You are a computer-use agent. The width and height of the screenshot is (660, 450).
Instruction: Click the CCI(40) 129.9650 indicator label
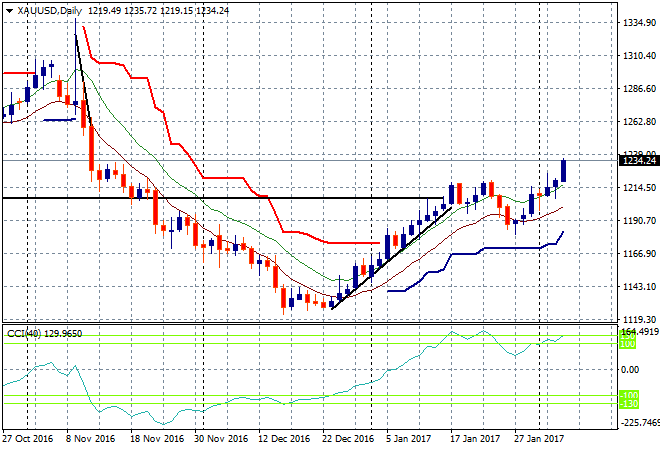click(44, 334)
